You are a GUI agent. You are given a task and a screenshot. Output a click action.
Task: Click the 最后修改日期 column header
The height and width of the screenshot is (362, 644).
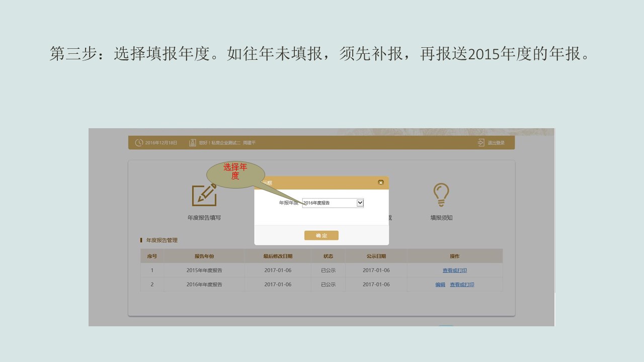pyautogui.click(x=278, y=256)
